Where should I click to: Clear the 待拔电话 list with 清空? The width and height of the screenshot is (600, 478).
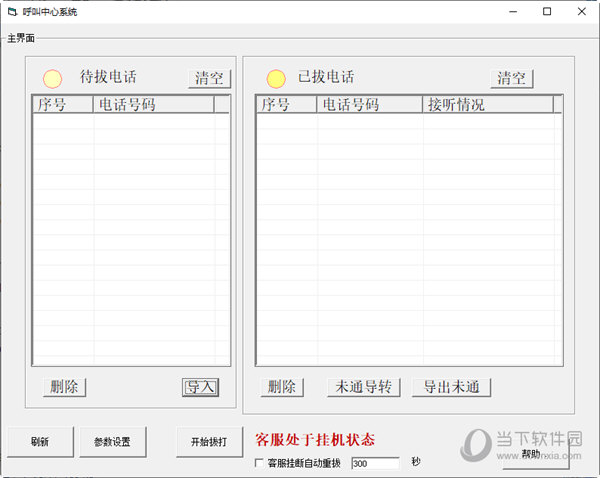tap(209, 78)
